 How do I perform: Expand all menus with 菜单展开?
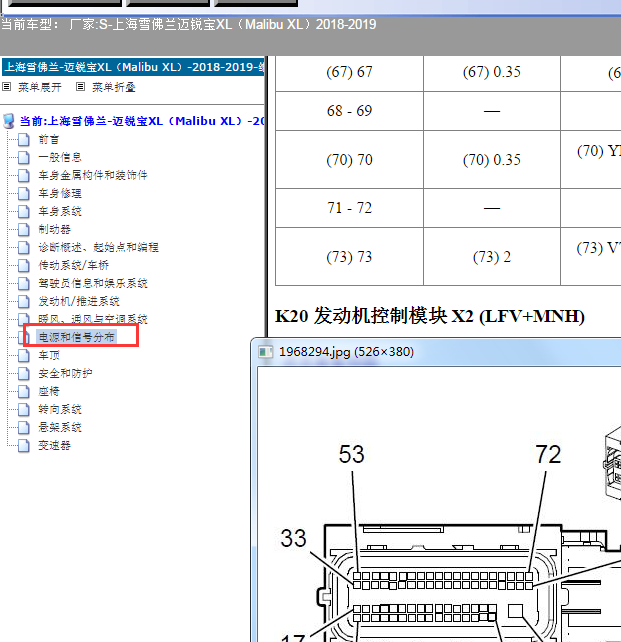pos(40,87)
